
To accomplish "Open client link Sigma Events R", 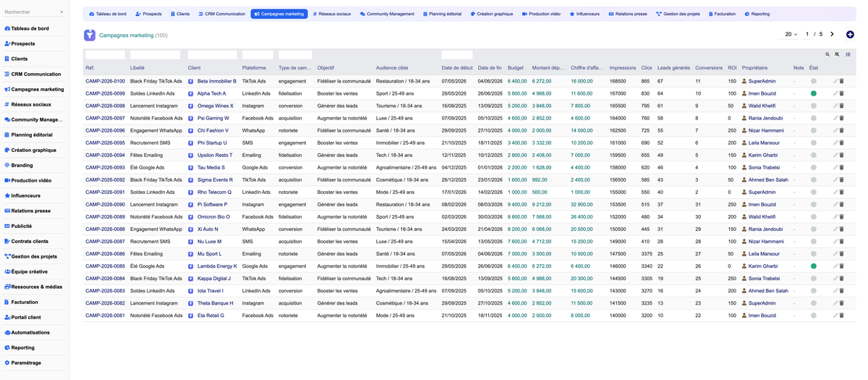I will click(x=215, y=180).
